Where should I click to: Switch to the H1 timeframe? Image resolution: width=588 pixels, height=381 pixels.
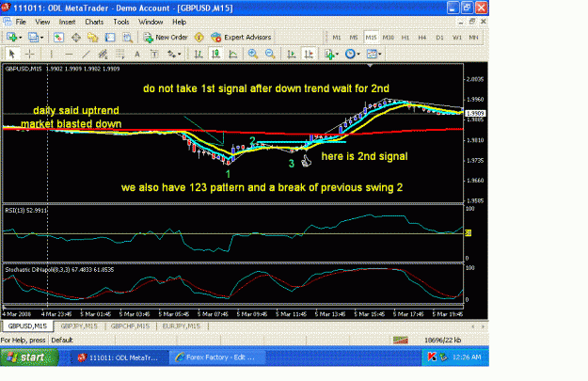coord(405,38)
